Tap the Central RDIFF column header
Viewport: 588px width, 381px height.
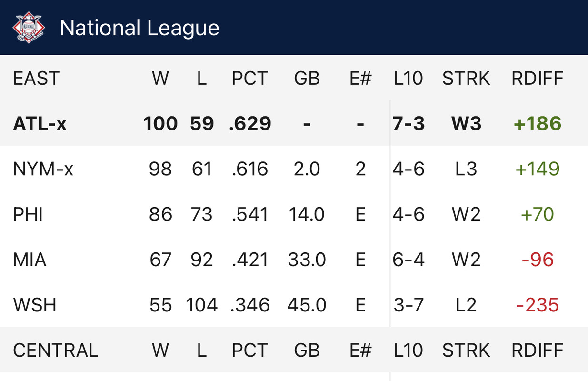click(x=538, y=350)
